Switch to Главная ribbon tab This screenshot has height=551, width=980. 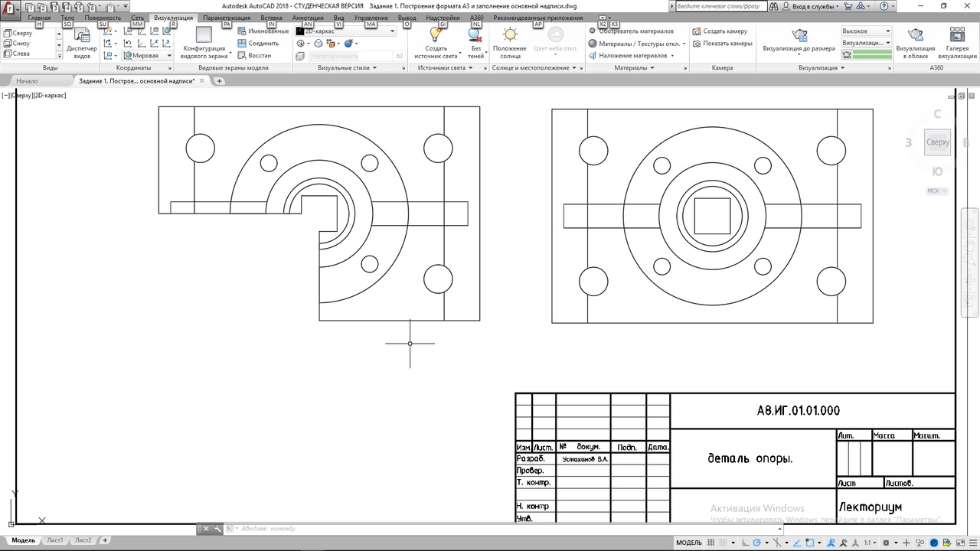click(x=39, y=18)
